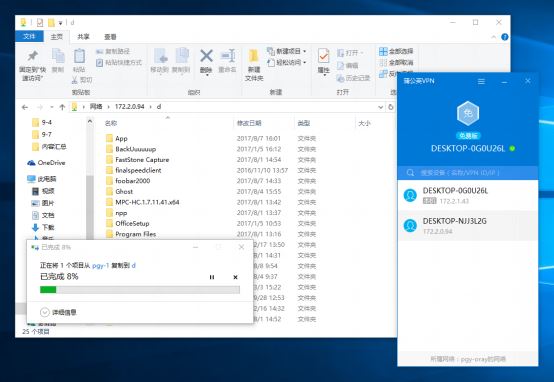Click the VPN device search field
Image resolution: width=554 pixels, height=382 pixels.
[x=468, y=172]
